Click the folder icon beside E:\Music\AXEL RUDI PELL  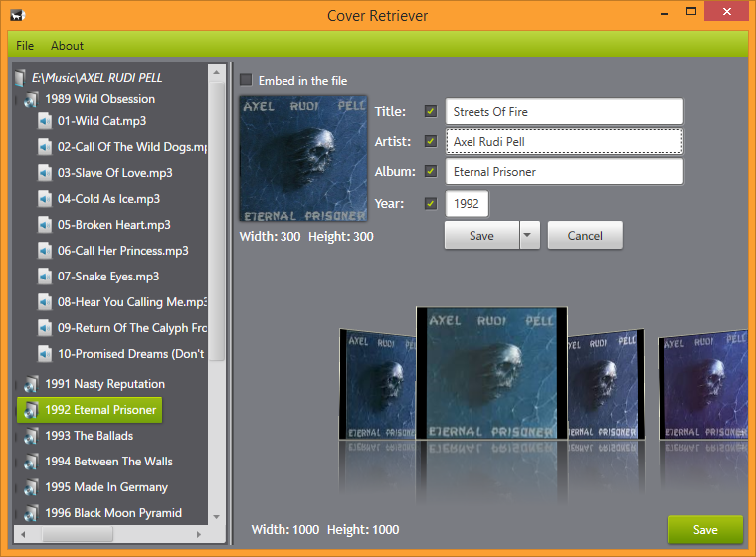click(20, 78)
